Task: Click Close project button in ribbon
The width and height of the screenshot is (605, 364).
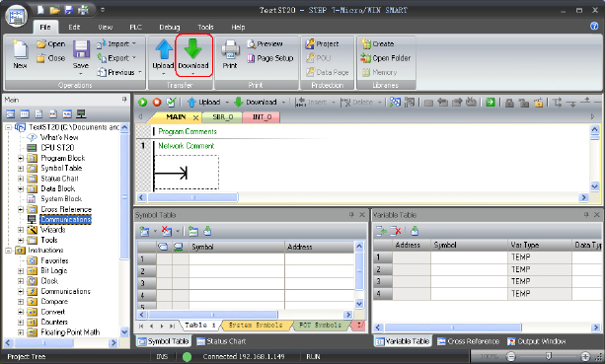Action: [x=51, y=58]
